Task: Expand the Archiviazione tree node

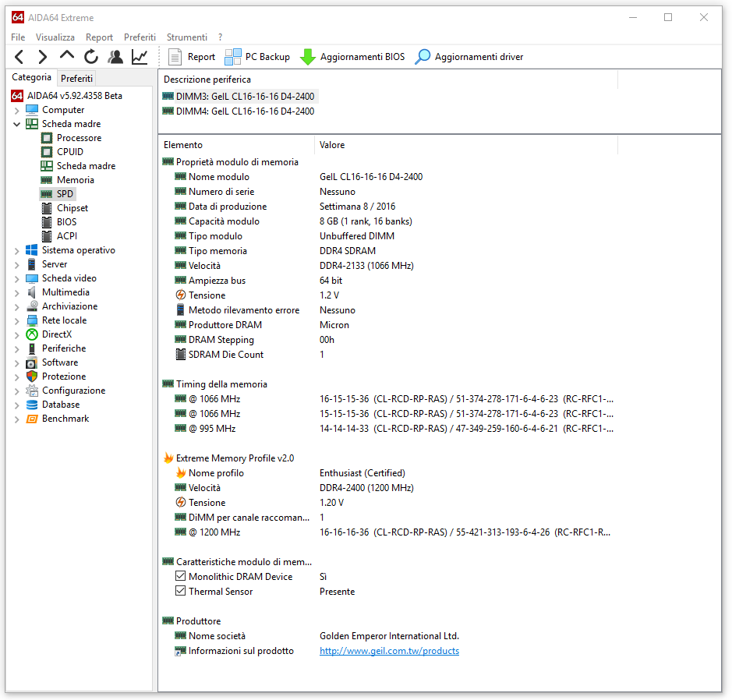Action: (x=17, y=306)
